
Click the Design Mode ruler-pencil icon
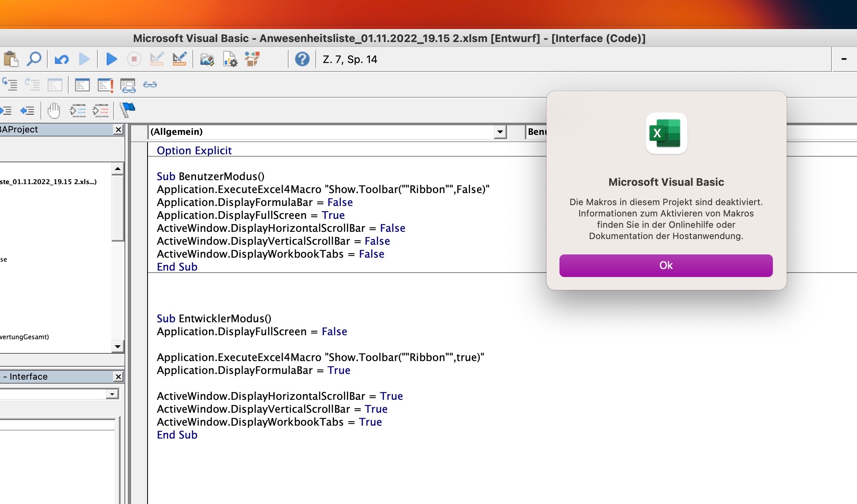[179, 59]
